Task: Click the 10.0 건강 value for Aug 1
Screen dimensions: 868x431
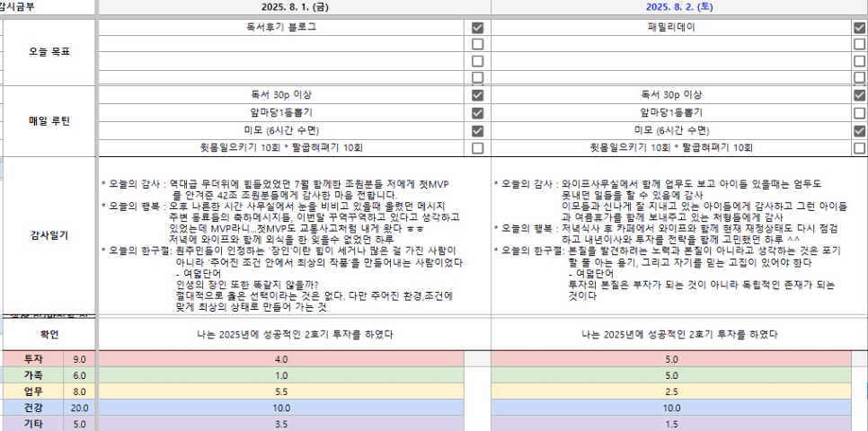Action: pyautogui.click(x=281, y=408)
